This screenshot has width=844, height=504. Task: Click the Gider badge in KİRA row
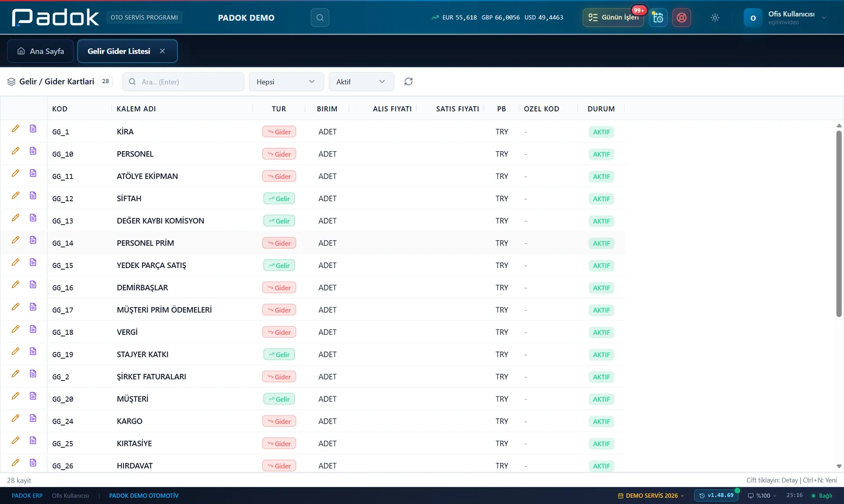click(x=279, y=132)
